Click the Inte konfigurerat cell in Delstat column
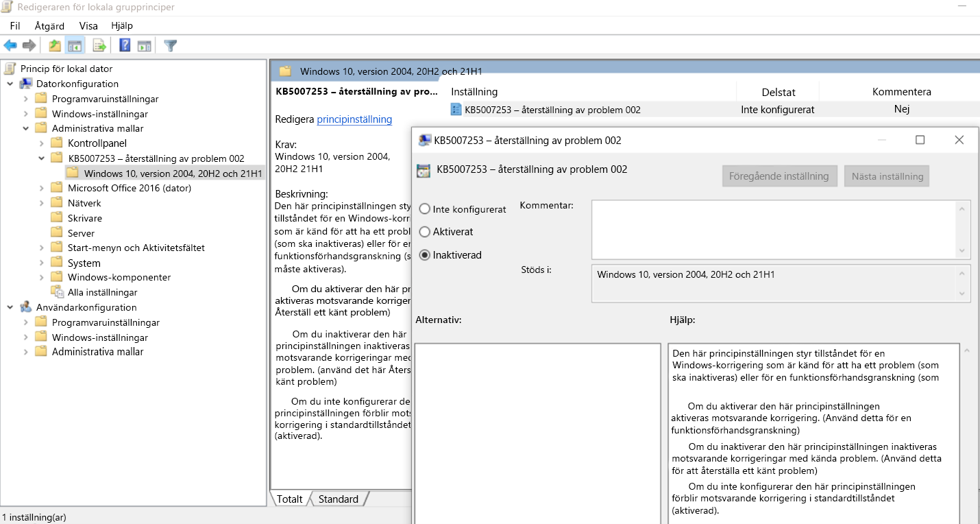Screen dimensions: 980x524 (x=778, y=110)
